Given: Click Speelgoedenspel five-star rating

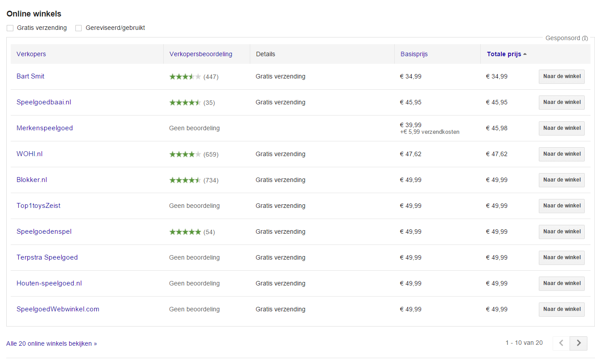Looking at the screenshot, I should pyautogui.click(x=185, y=232).
